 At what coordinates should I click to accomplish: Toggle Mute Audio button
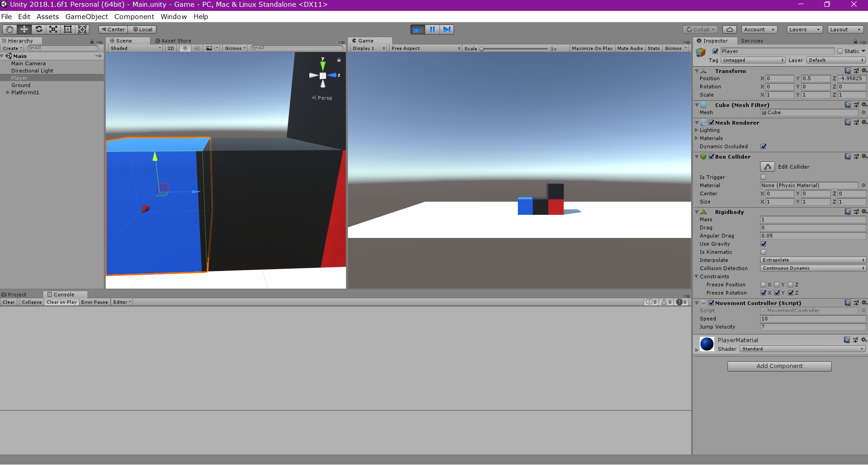[630, 48]
